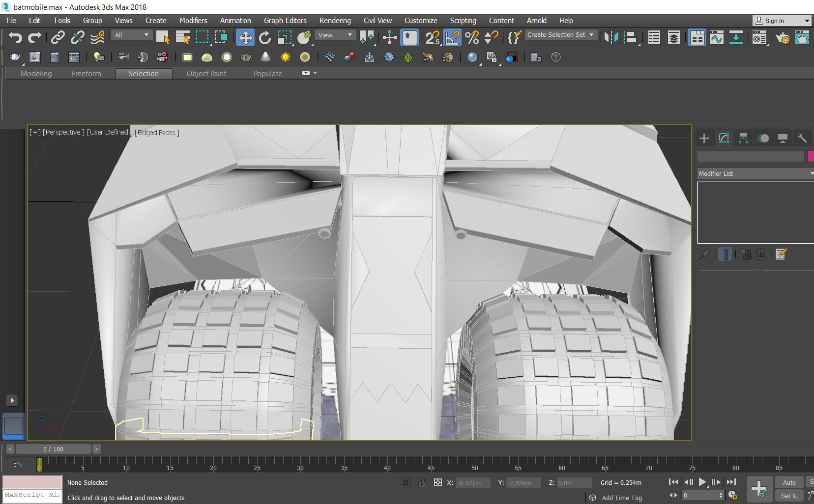Click the X coordinate input field

click(x=473, y=483)
